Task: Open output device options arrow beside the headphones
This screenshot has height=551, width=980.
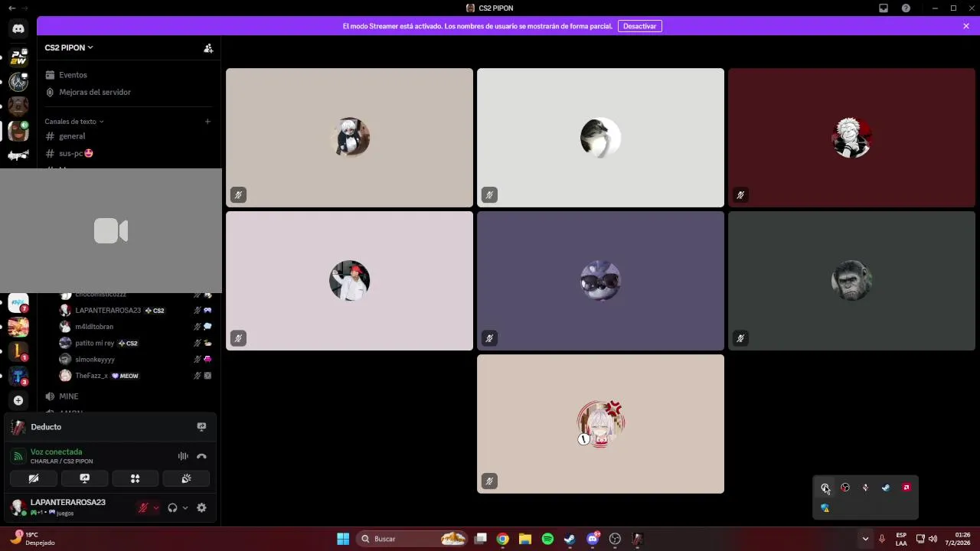Action: click(x=185, y=507)
